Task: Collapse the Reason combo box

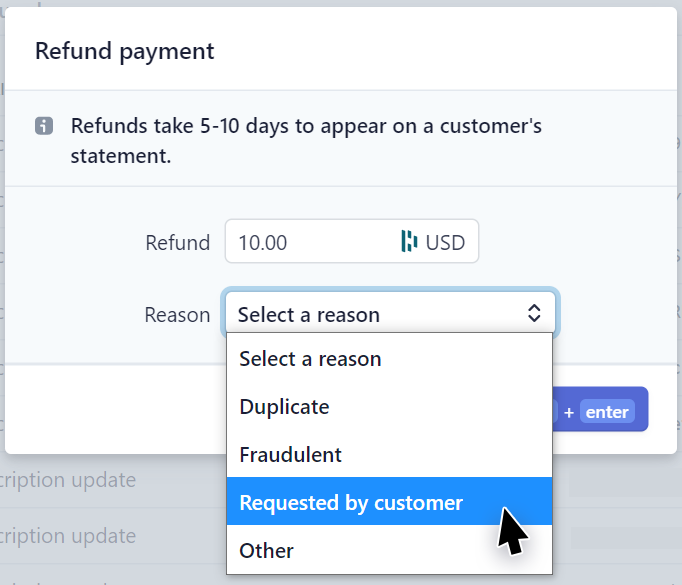Action: pyautogui.click(x=390, y=314)
